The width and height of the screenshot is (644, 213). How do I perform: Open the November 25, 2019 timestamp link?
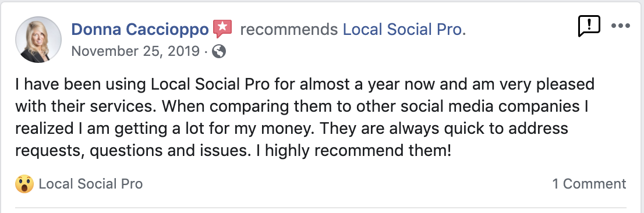click(135, 51)
